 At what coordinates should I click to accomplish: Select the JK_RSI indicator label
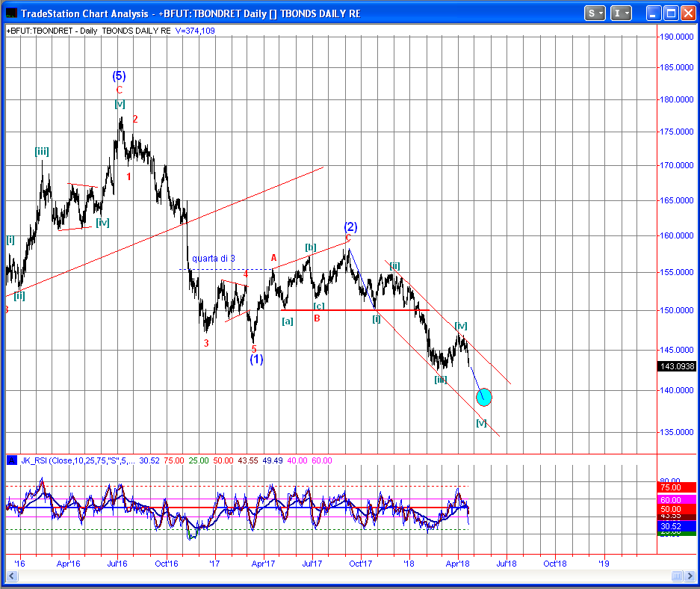(x=78, y=460)
